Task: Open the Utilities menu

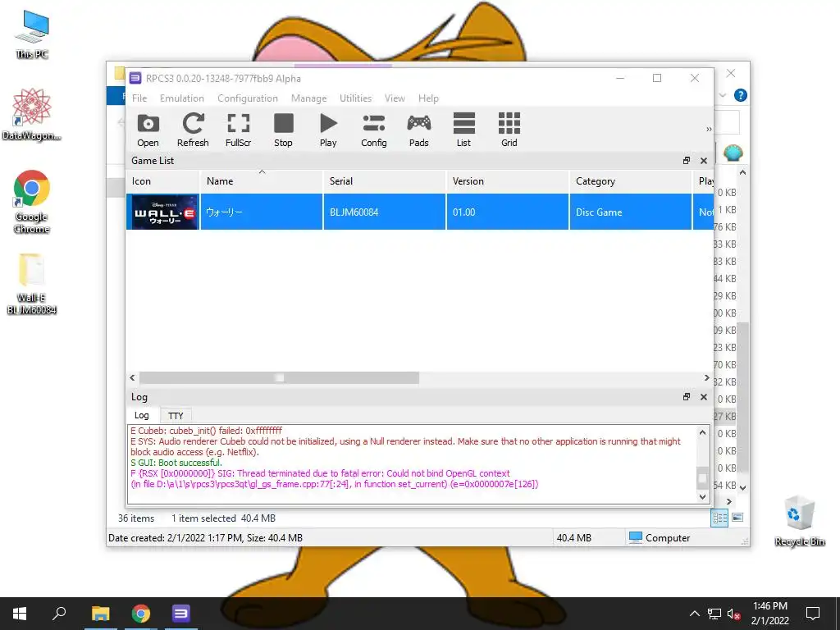Action: click(355, 98)
